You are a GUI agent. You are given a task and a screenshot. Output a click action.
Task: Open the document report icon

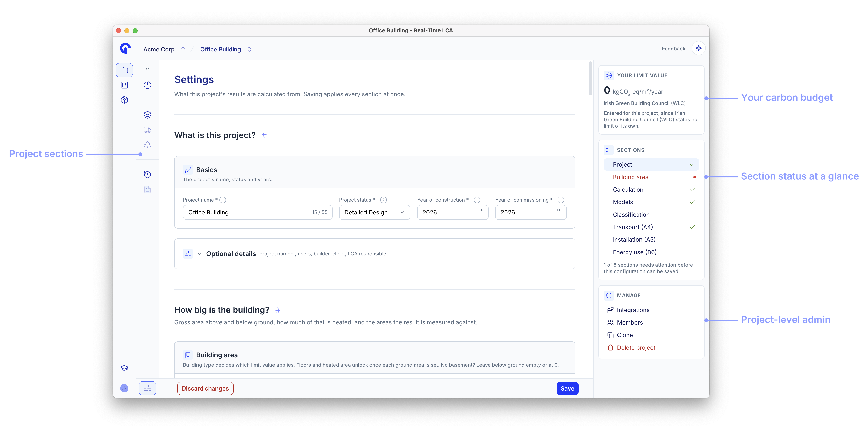click(x=147, y=190)
